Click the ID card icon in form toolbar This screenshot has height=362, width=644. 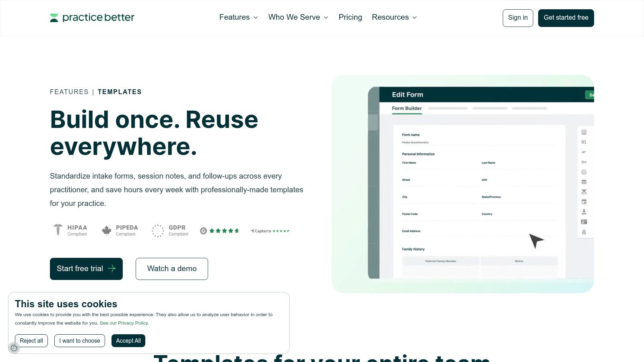click(x=584, y=222)
